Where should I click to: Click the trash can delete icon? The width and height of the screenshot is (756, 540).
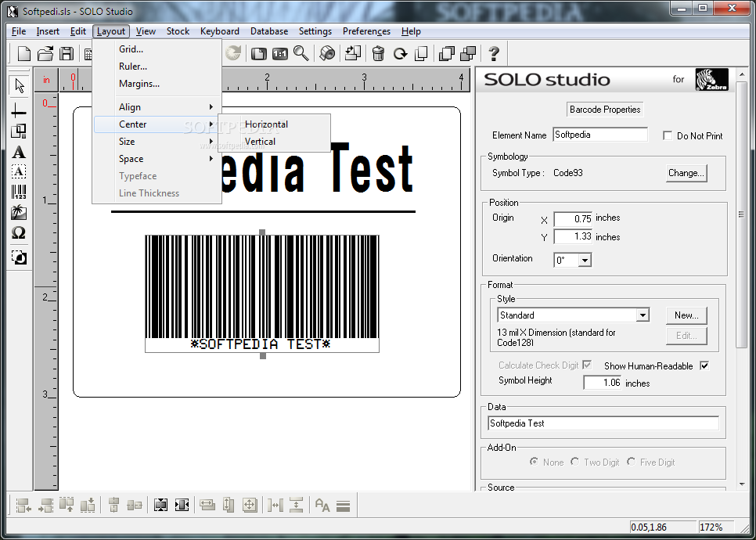pyautogui.click(x=379, y=53)
